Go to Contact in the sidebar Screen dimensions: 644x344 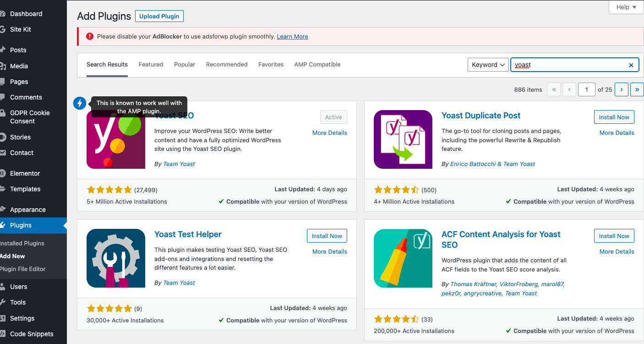22,153
